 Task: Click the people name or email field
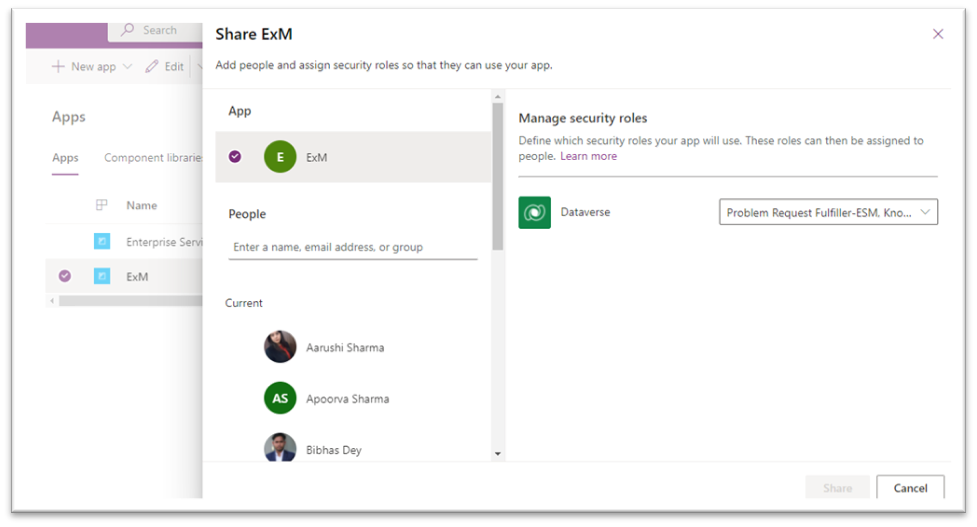click(353, 247)
